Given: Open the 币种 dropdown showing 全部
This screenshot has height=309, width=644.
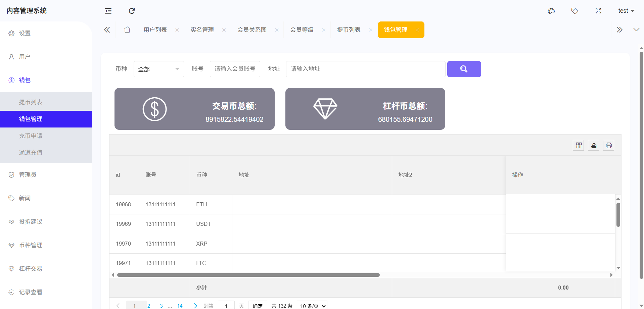Looking at the screenshot, I should coord(158,69).
